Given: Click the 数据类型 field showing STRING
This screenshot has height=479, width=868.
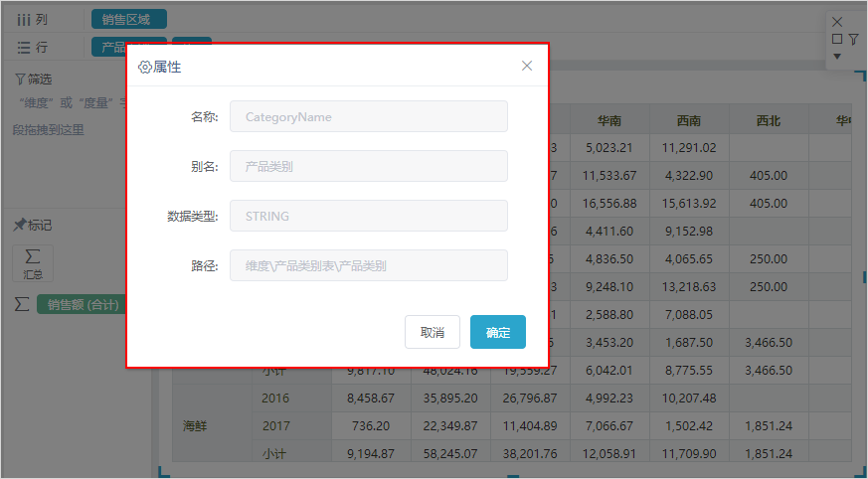Looking at the screenshot, I should pyautogui.click(x=369, y=216).
